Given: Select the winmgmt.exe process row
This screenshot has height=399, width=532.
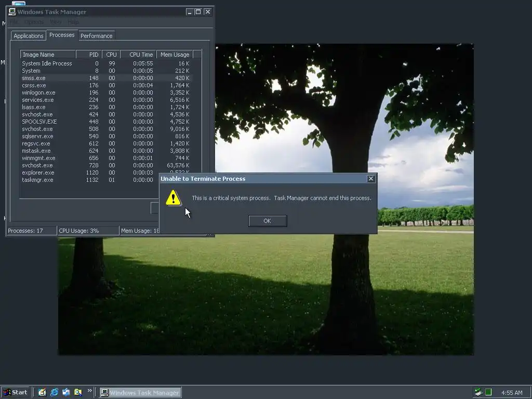Looking at the screenshot, I should tap(106, 158).
